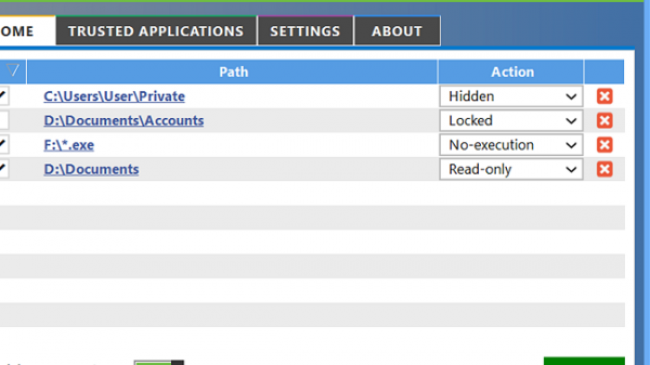Open the No-execution action dropdown
Image resolution: width=650 pixels, height=365 pixels.
(511, 145)
